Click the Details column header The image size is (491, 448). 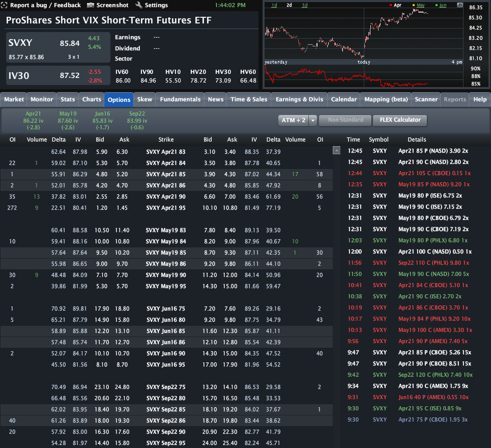click(x=417, y=139)
